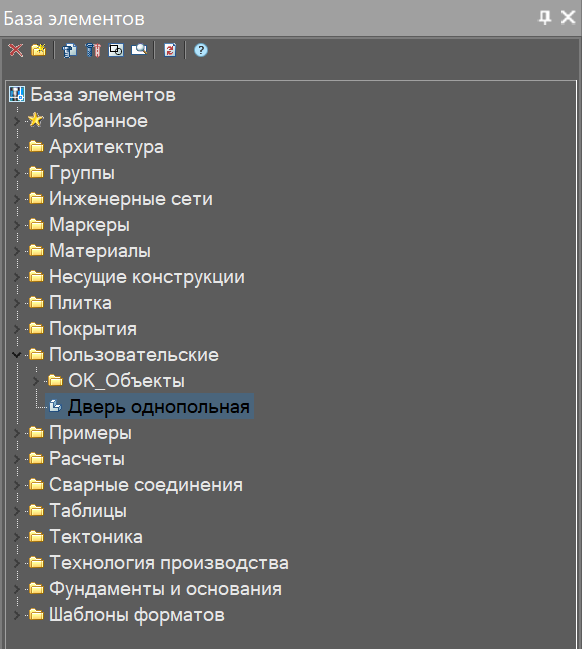The width and height of the screenshot is (582, 649).
Task: Click the red arrows refresh icon
Action: [x=170, y=50]
